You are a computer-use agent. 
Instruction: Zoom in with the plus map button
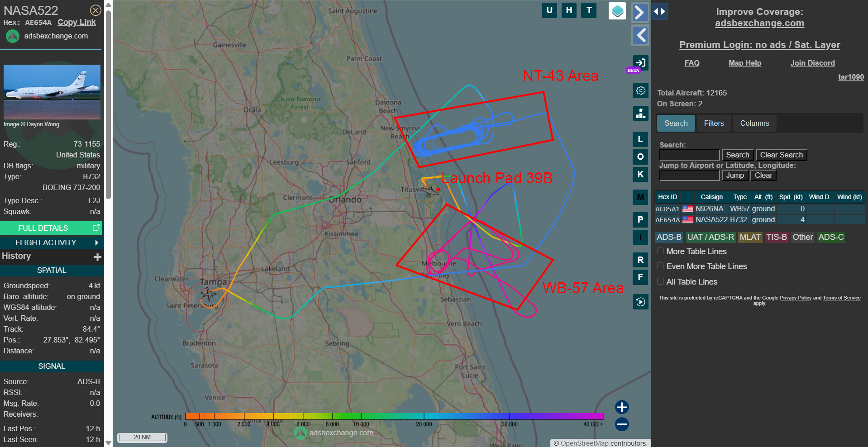(x=622, y=407)
